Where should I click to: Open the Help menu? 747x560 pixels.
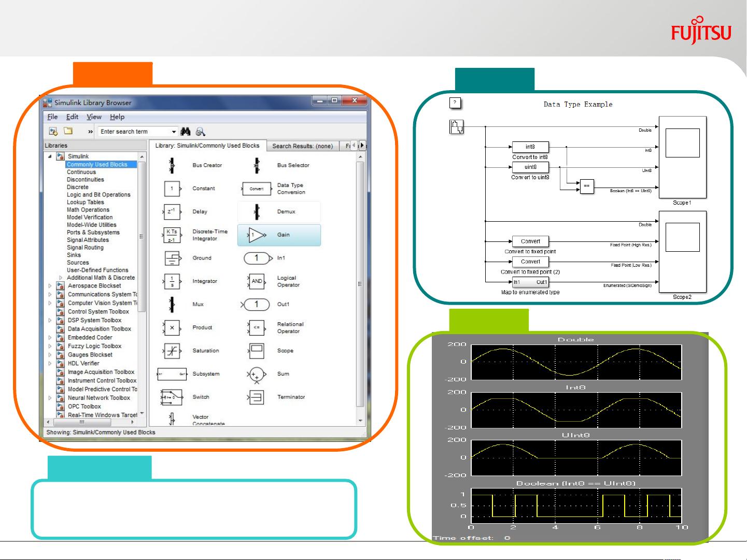(117, 117)
